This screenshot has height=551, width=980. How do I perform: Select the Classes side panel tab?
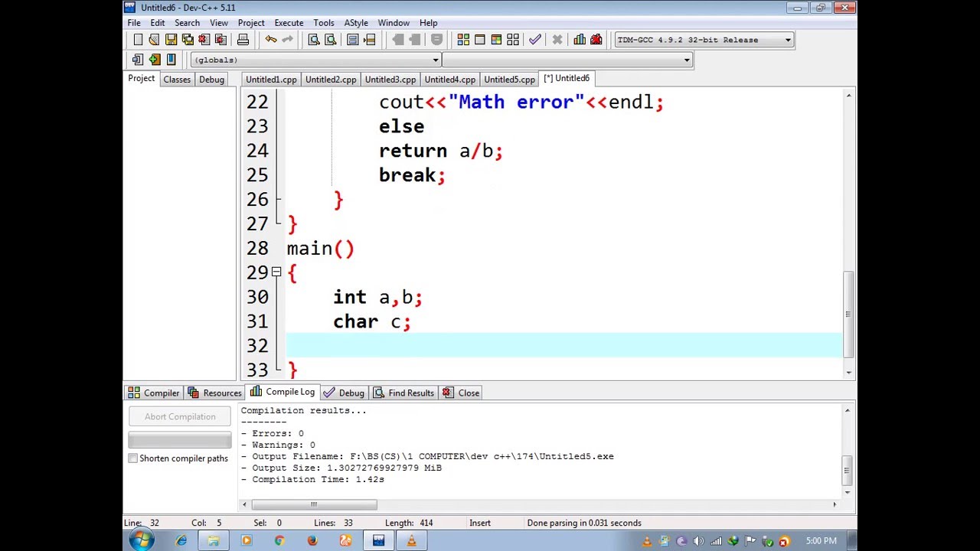point(177,80)
